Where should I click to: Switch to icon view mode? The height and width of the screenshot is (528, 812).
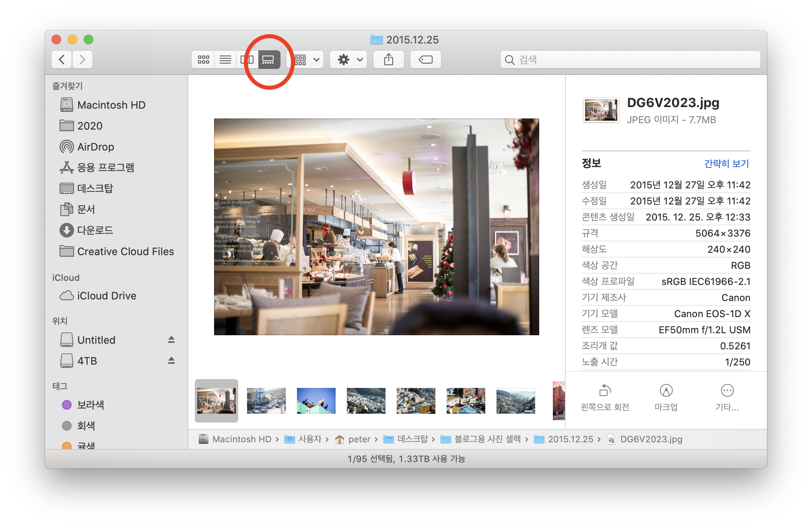(x=203, y=60)
